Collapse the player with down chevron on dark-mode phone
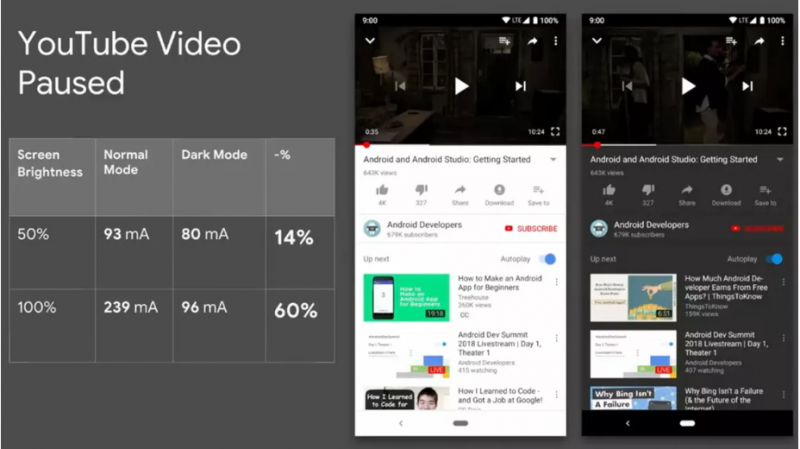 coord(597,41)
